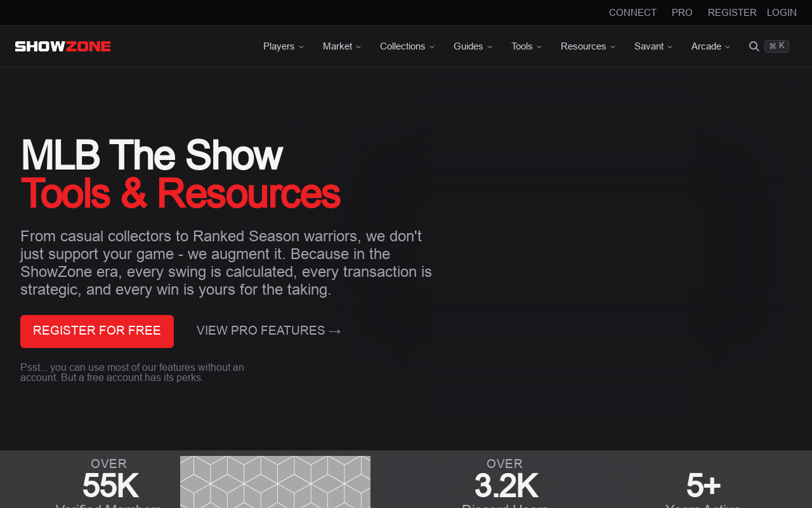Click the 'Psst... you can use' note

132,372
